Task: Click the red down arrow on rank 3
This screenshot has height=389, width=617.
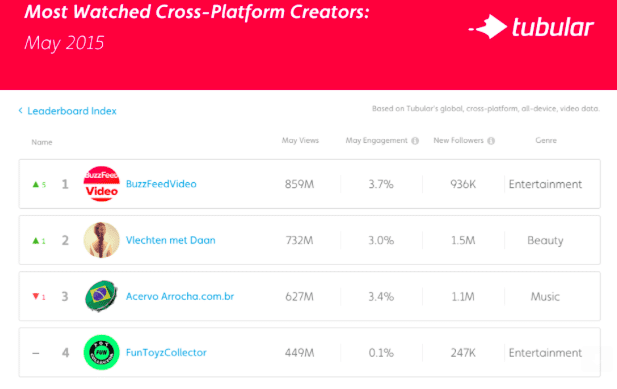Action: [35, 296]
